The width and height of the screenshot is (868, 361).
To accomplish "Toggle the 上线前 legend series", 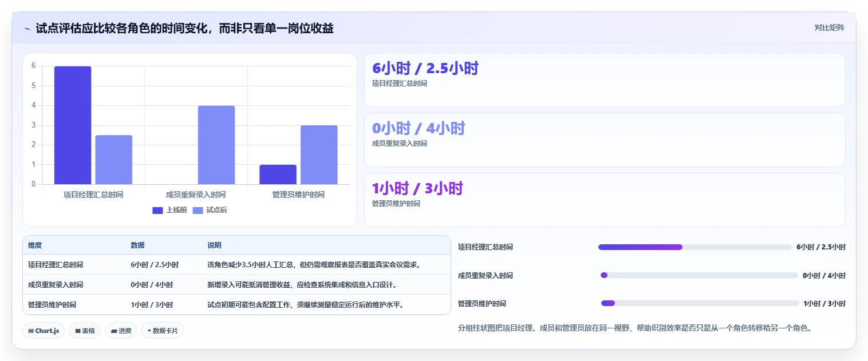I will [169, 210].
